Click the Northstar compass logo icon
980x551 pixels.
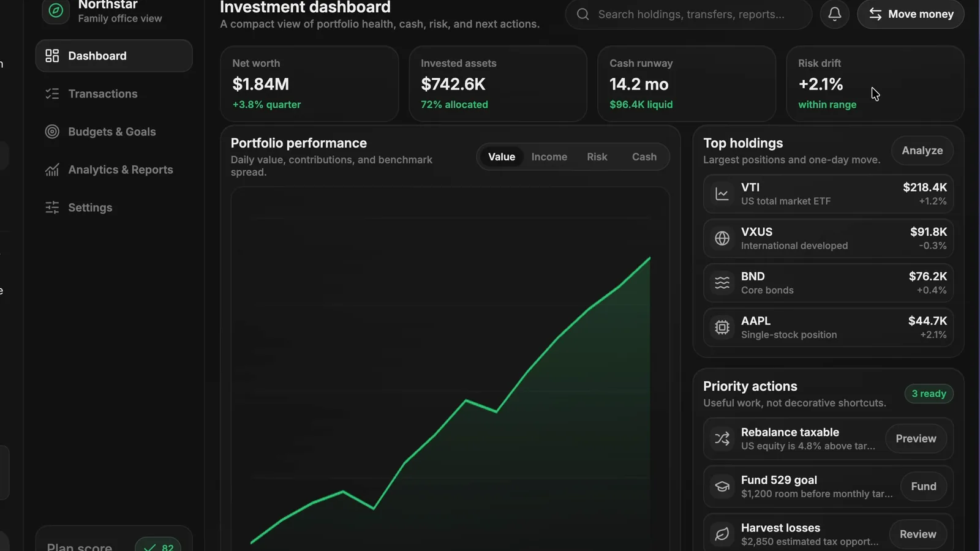click(56, 10)
